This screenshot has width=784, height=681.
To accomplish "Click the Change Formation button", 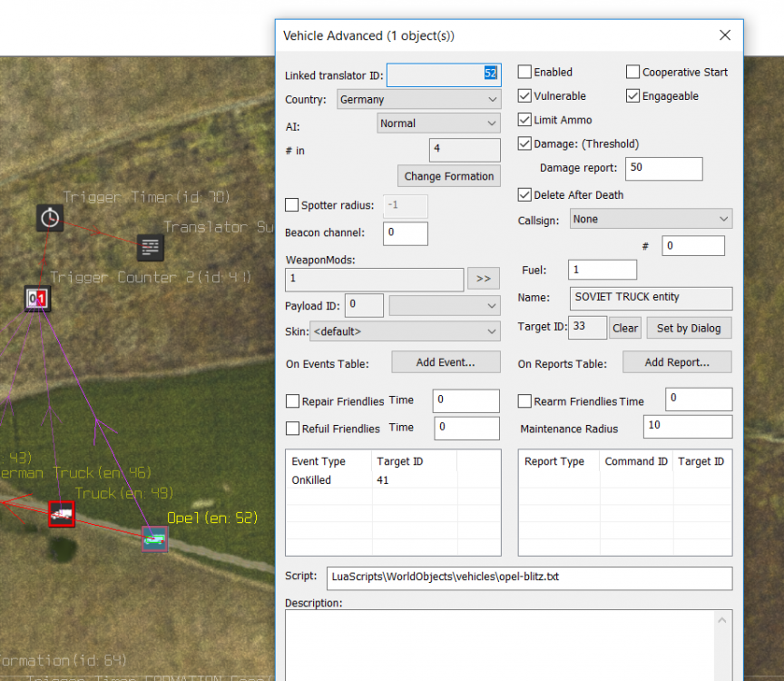I will pyautogui.click(x=449, y=176).
